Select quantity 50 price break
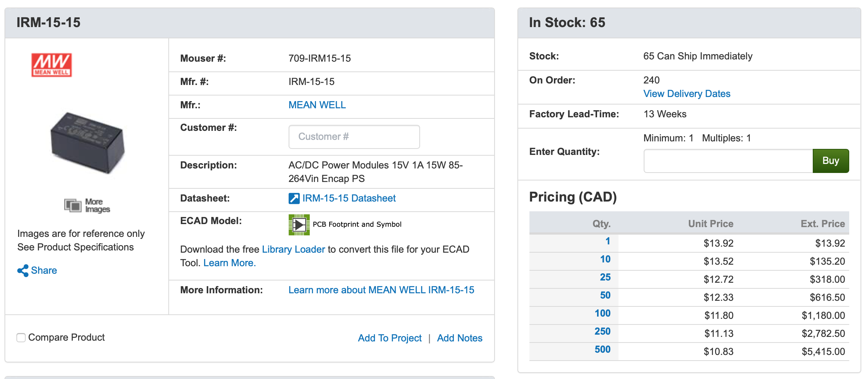This screenshot has width=868, height=379. [605, 296]
